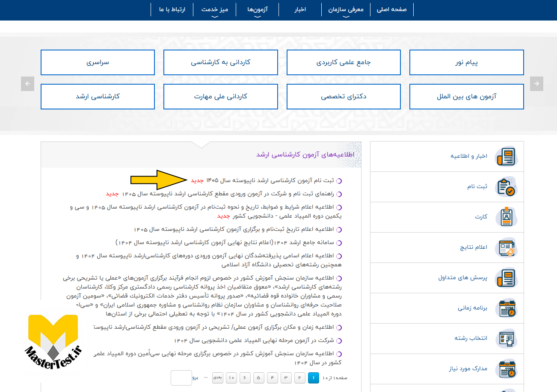557x392 pixels.
Task: Click the کارشناسی ارشد exam button
Action: coord(98,97)
